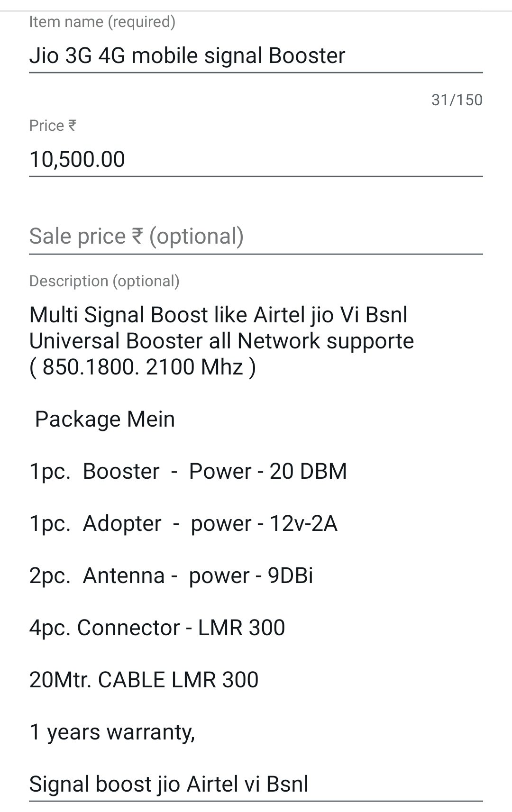Click the 'Price ₹' label

53,126
